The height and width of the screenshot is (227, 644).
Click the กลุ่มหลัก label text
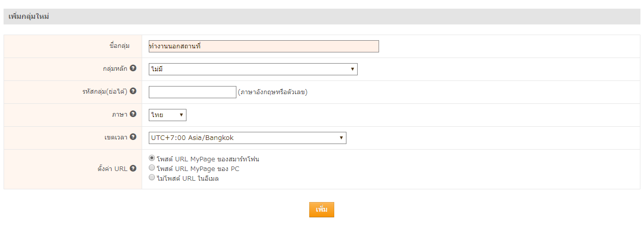pos(115,69)
